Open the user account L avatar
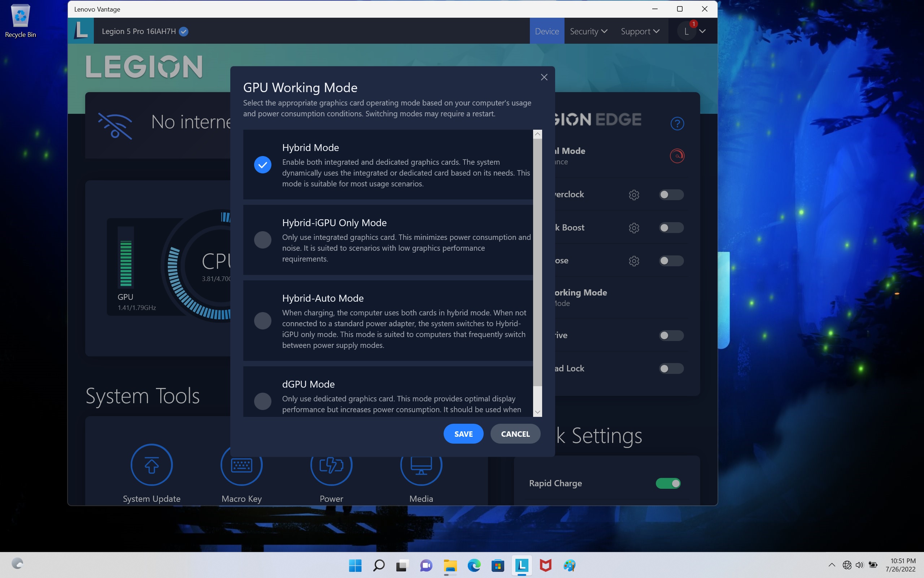This screenshot has height=578, width=924. point(687,31)
